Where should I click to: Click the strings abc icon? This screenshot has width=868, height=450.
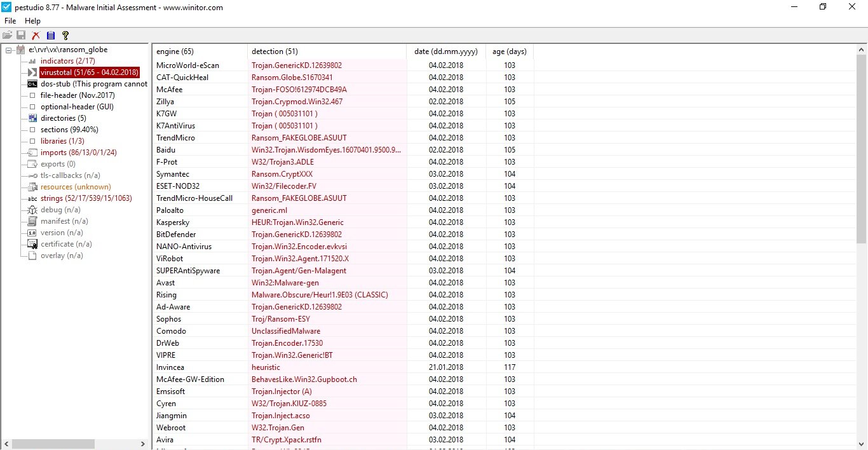pos(32,198)
